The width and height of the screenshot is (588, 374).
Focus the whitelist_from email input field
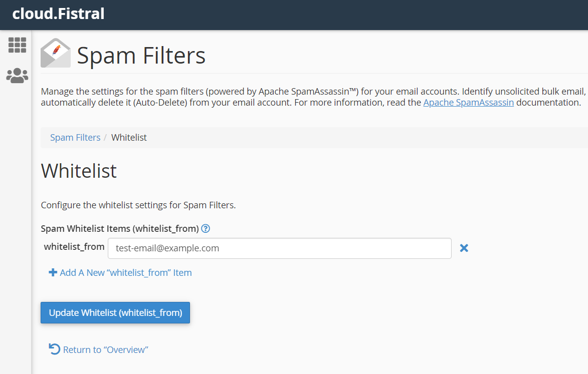pos(279,248)
